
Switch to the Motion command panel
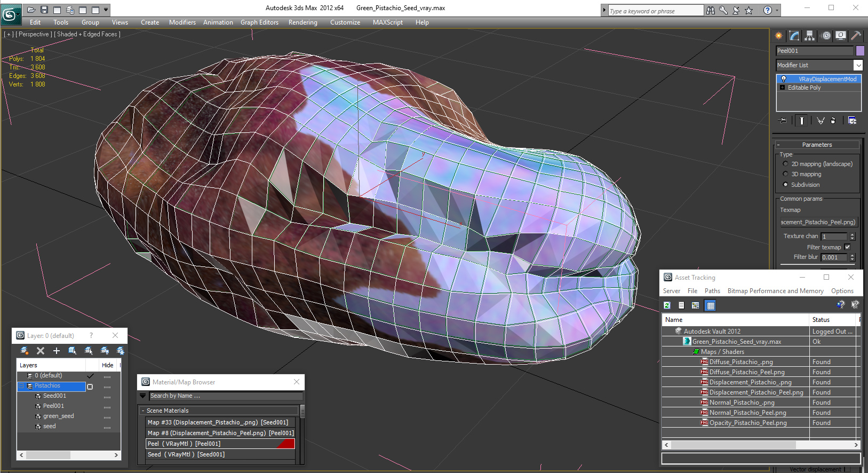pos(826,36)
